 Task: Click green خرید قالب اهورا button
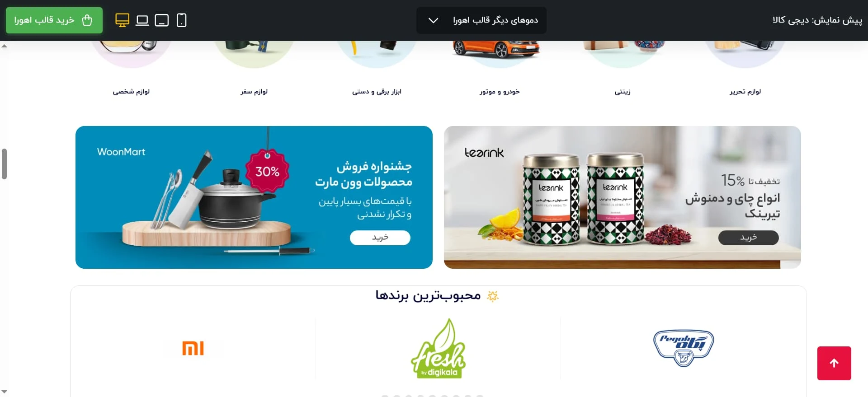(x=54, y=20)
